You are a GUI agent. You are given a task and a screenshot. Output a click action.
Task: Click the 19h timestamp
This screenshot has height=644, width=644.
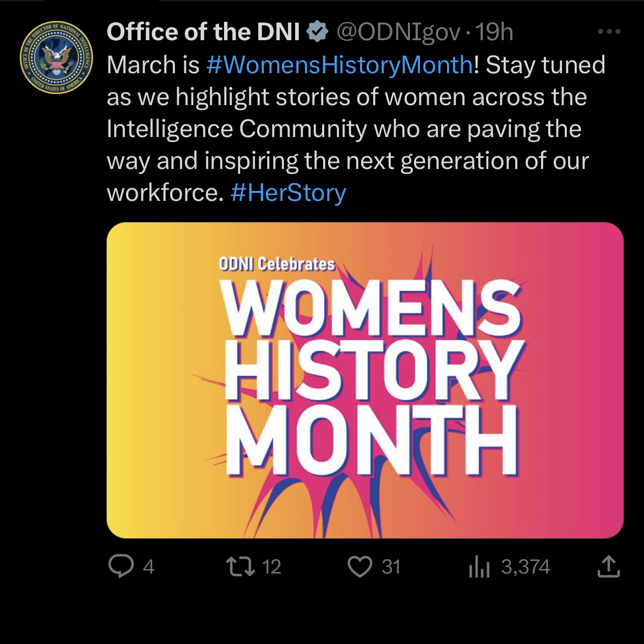[494, 32]
